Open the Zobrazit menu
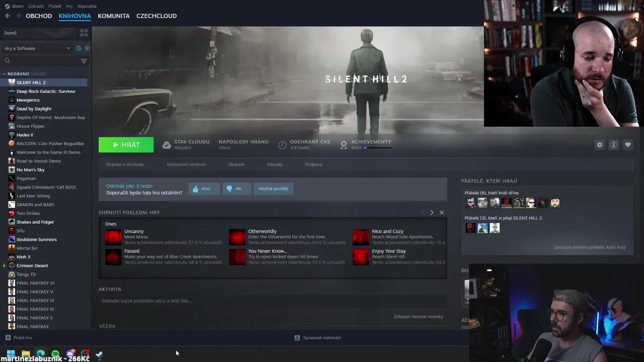The height and width of the screenshot is (362, 644). click(36, 6)
